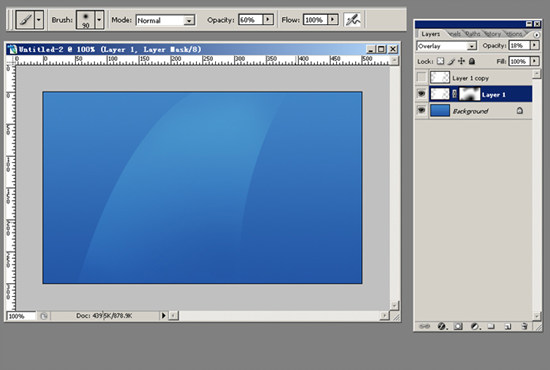This screenshot has width=550, height=370.
Task: Open the Flow slider arrow
Action: (333, 20)
